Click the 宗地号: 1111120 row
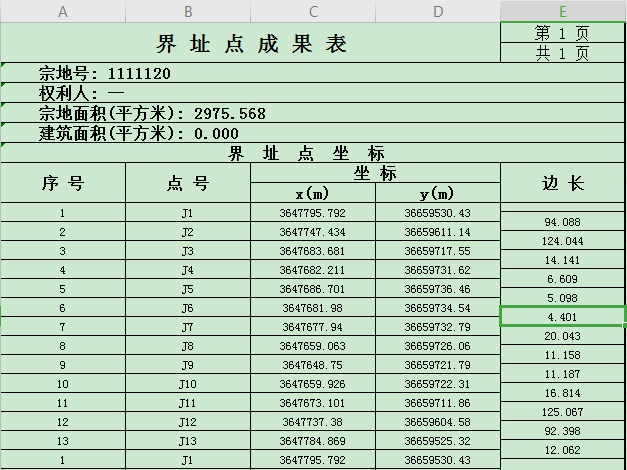 pos(312,73)
